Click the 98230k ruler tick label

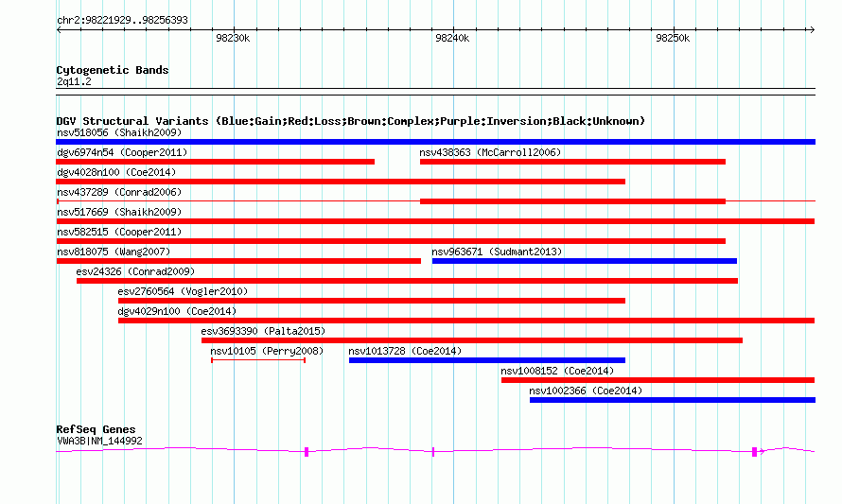click(233, 38)
